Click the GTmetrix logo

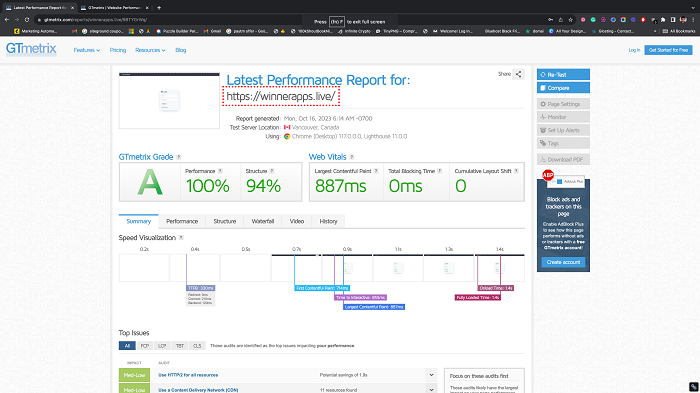coord(31,49)
